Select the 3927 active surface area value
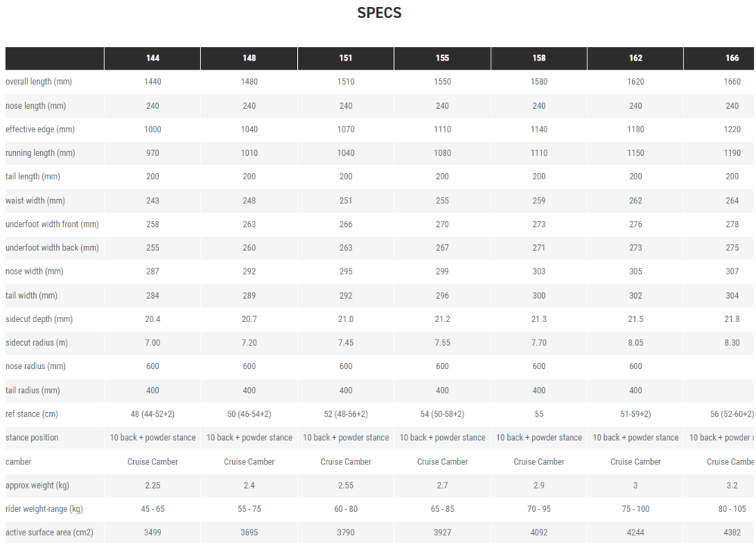The image size is (756, 543). point(442,532)
